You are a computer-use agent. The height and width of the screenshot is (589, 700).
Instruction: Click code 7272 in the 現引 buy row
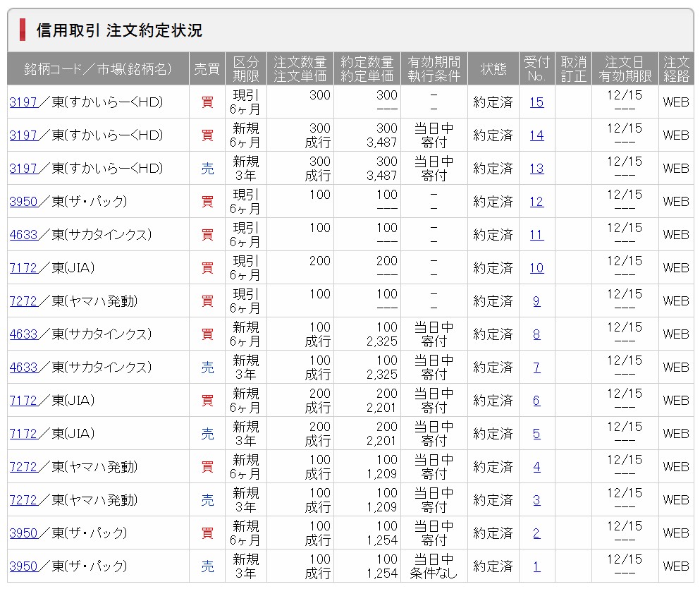(x=23, y=301)
